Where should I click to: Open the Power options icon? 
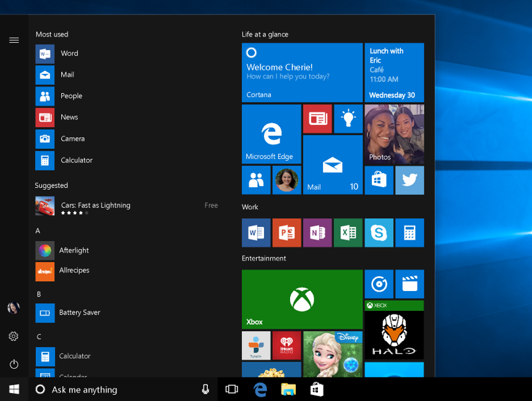tap(14, 365)
